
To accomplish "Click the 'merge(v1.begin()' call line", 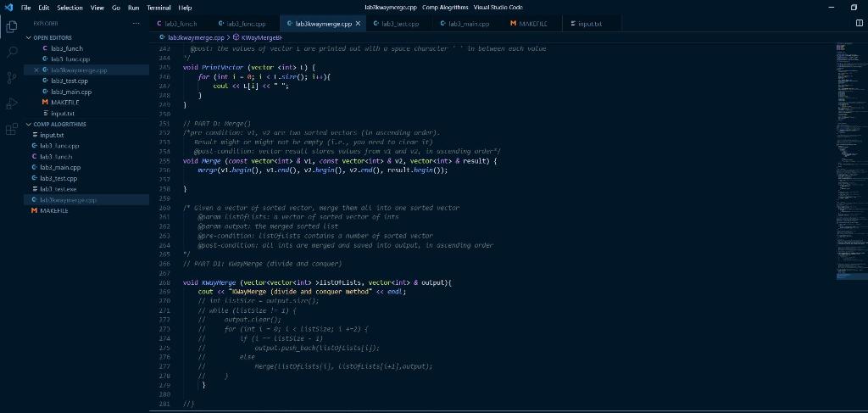I will pyautogui.click(x=322, y=170).
